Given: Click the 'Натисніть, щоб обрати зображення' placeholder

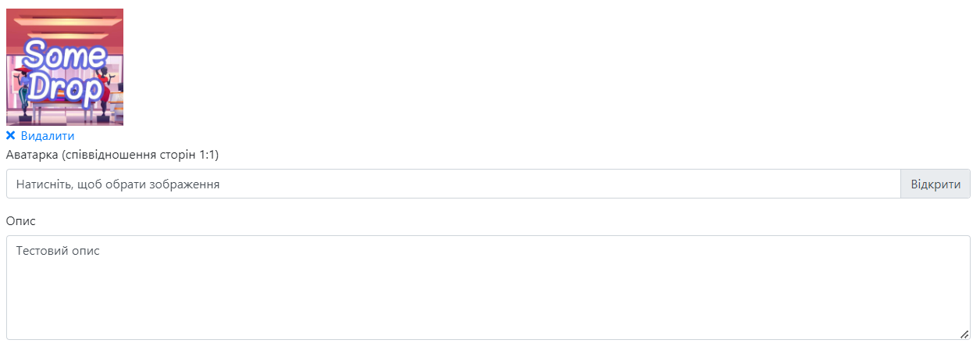Looking at the screenshot, I should pos(117,184).
